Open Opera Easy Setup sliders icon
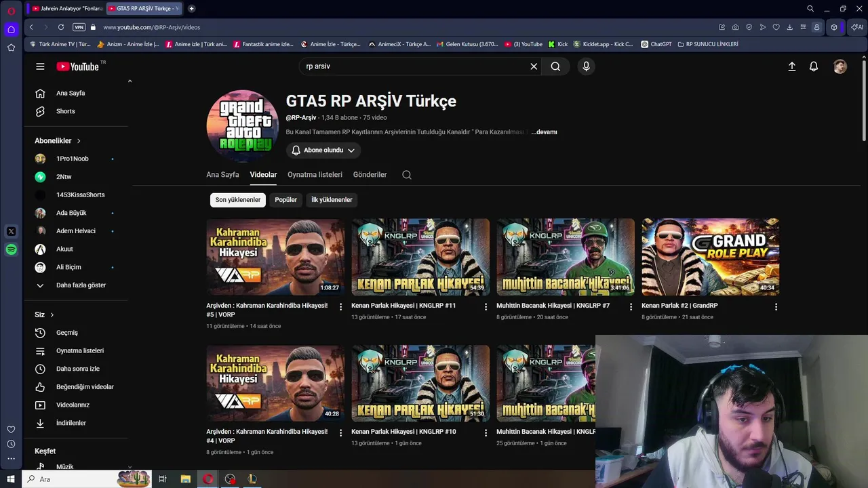Screen dimensions: 868x488 (804, 27)
